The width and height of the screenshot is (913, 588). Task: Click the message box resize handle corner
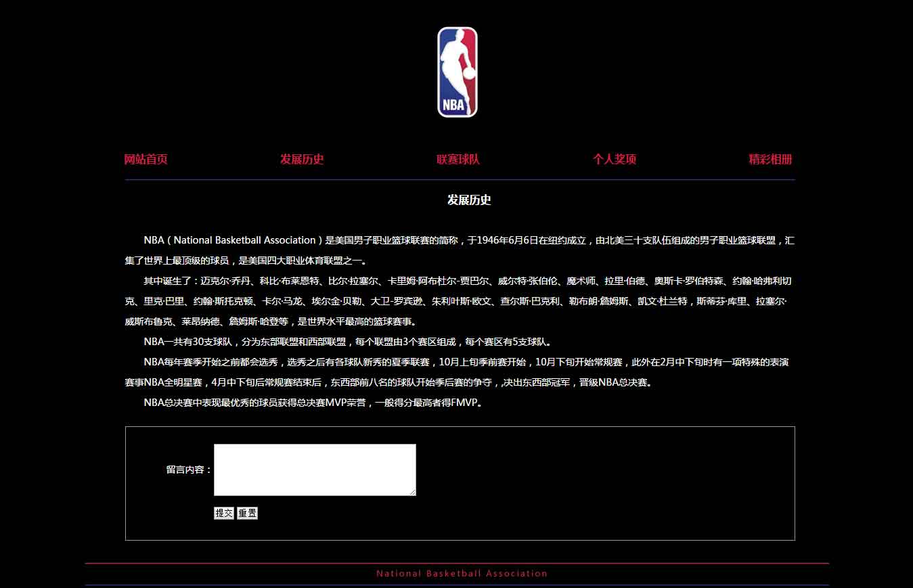point(412,492)
